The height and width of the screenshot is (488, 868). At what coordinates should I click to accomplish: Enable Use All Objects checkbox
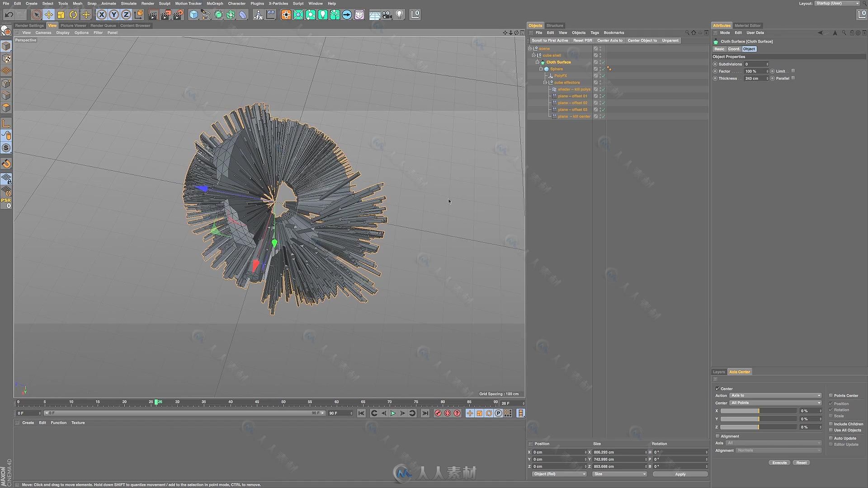[x=831, y=430]
